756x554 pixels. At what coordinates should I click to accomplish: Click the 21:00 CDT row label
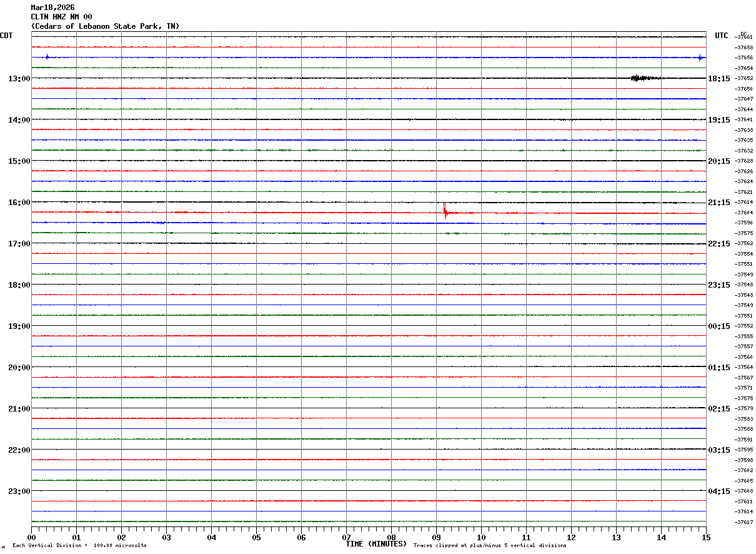click(19, 409)
